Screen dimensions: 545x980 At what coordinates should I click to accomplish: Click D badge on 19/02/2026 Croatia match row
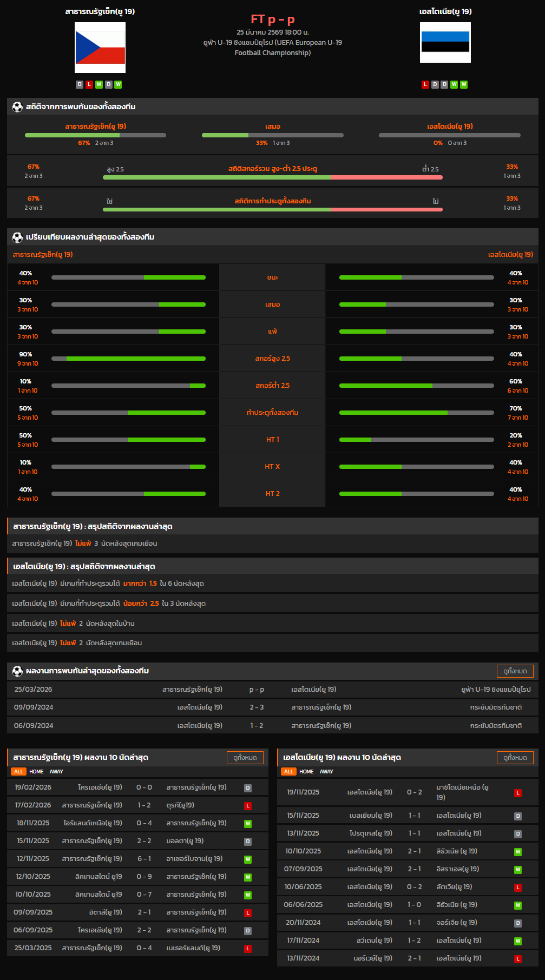click(248, 788)
